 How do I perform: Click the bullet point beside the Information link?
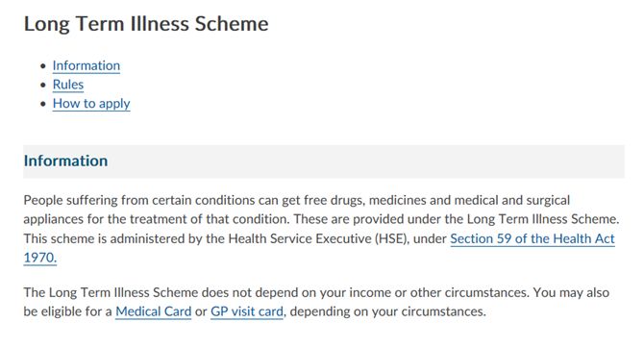(43, 65)
